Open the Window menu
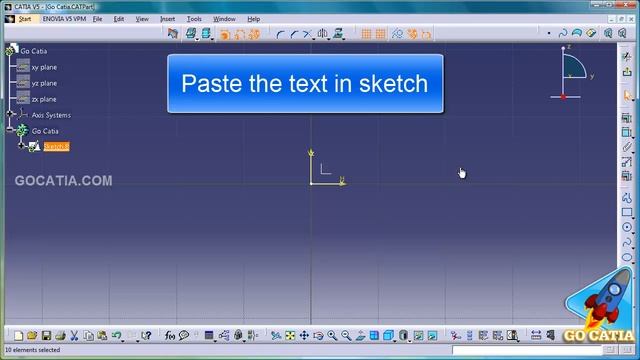Screen dimensions: 640x360 [x=224, y=19]
